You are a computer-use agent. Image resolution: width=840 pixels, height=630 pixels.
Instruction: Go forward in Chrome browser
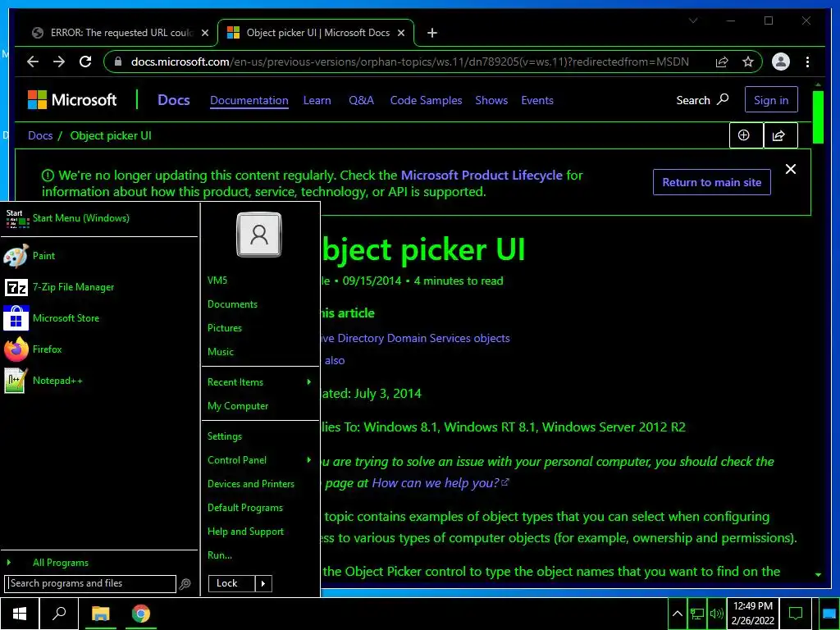[x=59, y=62]
